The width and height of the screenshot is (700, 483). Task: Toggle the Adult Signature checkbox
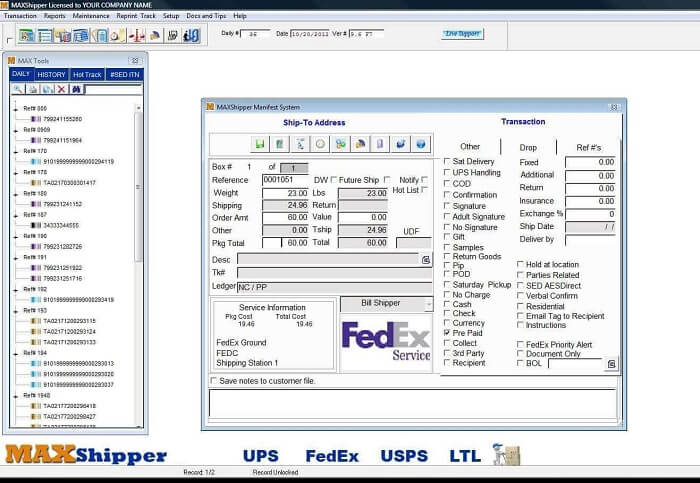(447, 216)
